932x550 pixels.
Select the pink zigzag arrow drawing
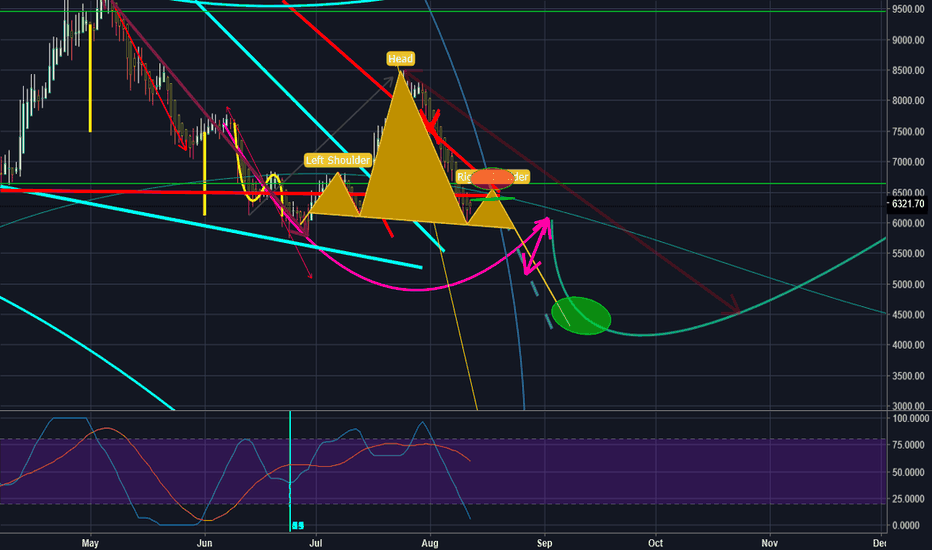click(537, 245)
